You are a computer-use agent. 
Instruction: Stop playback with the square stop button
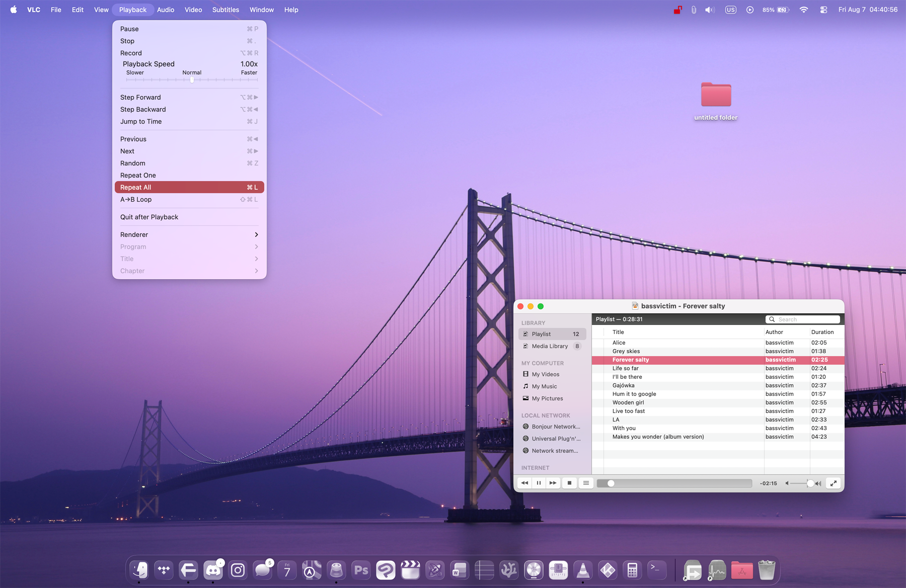(569, 483)
